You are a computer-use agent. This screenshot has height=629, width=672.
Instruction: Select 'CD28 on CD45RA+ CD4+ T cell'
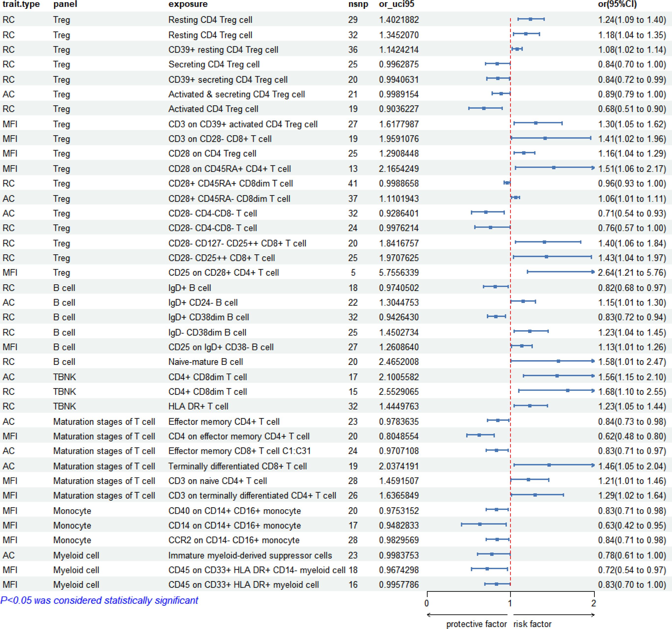point(229,169)
